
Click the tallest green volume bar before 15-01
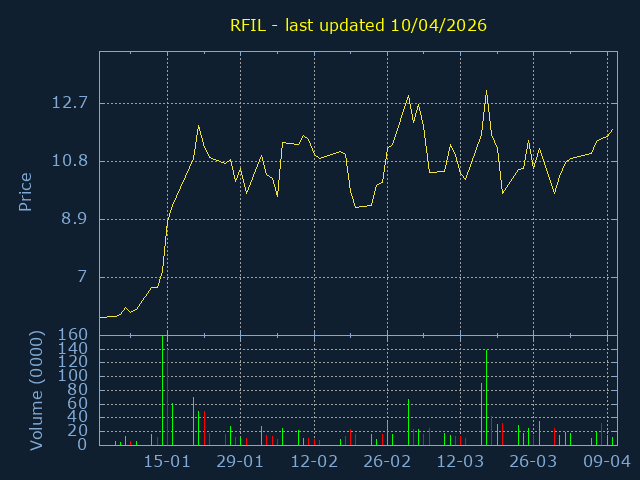pyautogui.click(x=163, y=390)
